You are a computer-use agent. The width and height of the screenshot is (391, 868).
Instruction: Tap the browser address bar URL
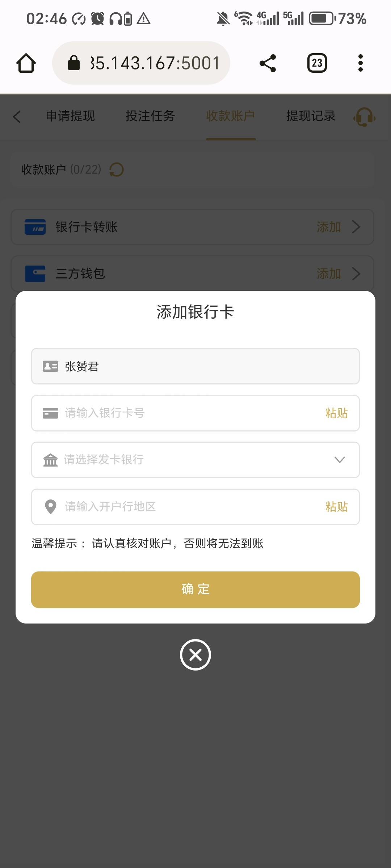coord(155,63)
